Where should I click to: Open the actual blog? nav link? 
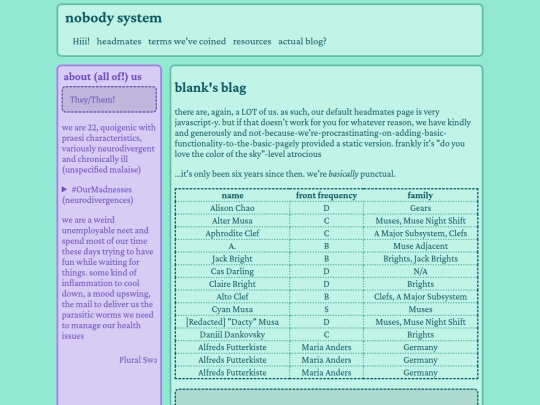click(x=302, y=41)
